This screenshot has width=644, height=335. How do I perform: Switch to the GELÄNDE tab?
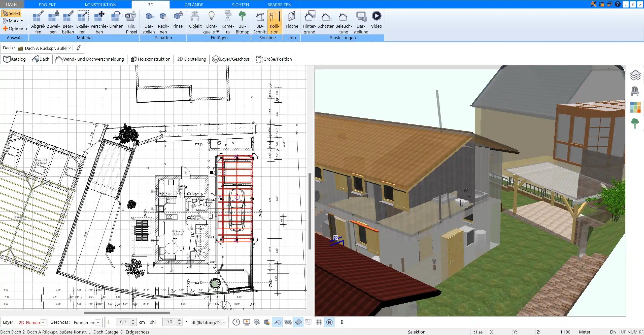[194, 5]
